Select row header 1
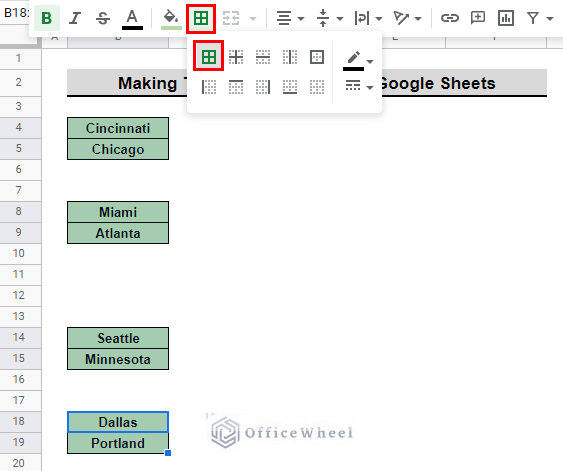 point(20,58)
